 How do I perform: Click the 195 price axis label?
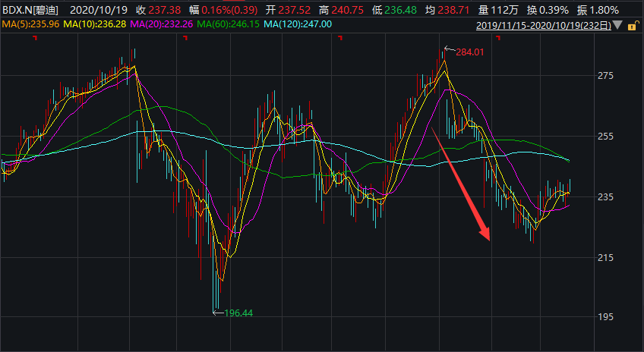point(606,317)
